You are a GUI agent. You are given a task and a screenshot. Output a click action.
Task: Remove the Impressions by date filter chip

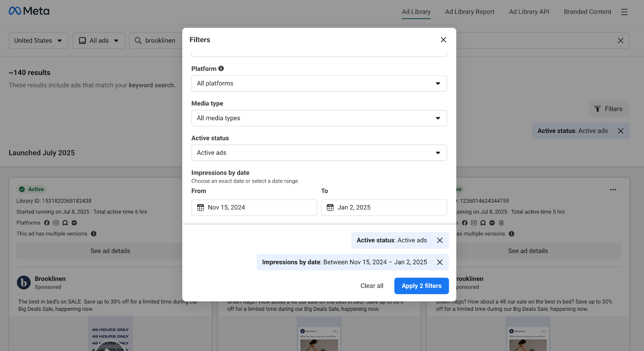440,262
